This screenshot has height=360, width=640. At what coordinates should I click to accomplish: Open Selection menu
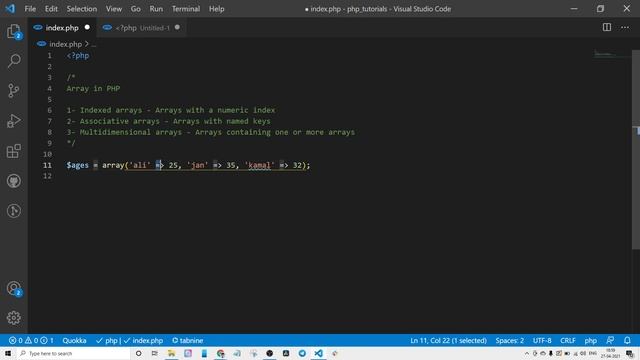pos(82,9)
